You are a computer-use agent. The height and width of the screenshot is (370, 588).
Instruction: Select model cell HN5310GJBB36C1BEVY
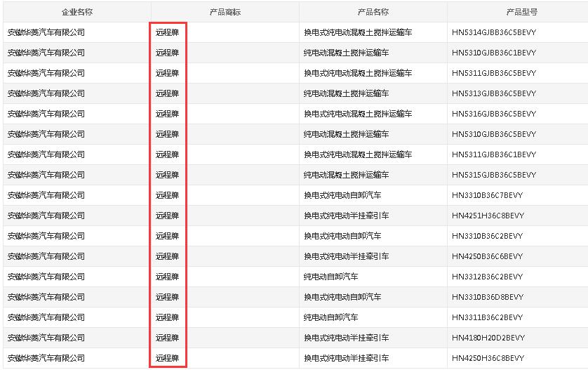[x=494, y=53]
